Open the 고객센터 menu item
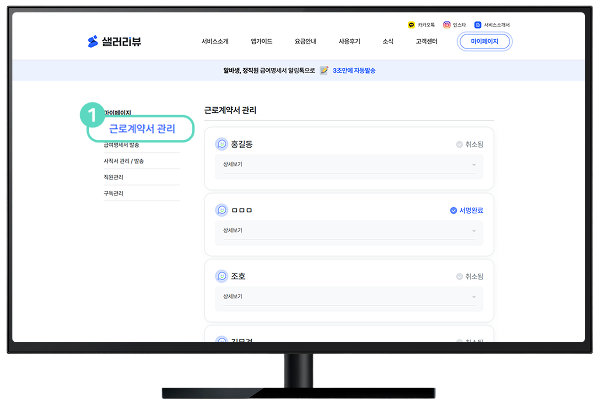Viewport: 600px width, 405px height. click(x=426, y=41)
